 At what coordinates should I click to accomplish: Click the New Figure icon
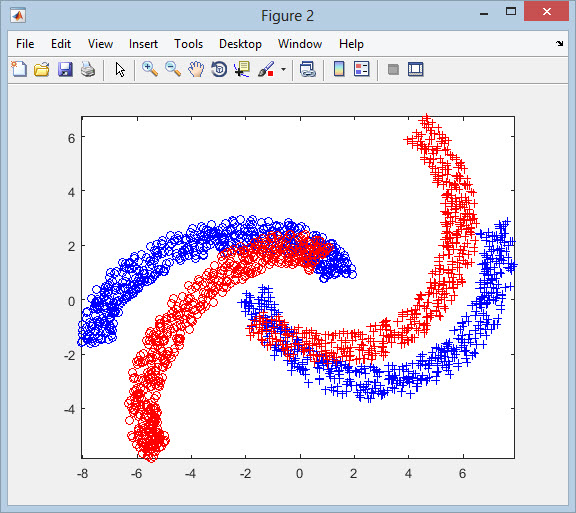pos(19,69)
